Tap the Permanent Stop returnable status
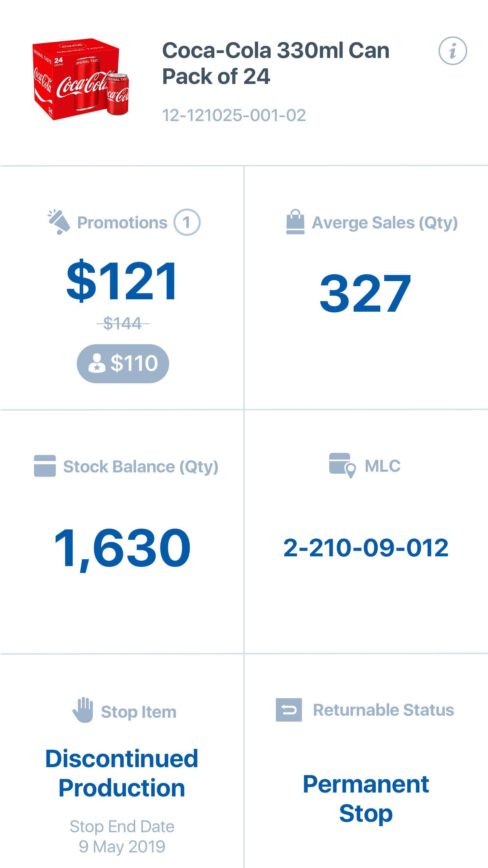Image resolution: width=488 pixels, height=868 pixels. pyautogui.click(x=366, y=799)
